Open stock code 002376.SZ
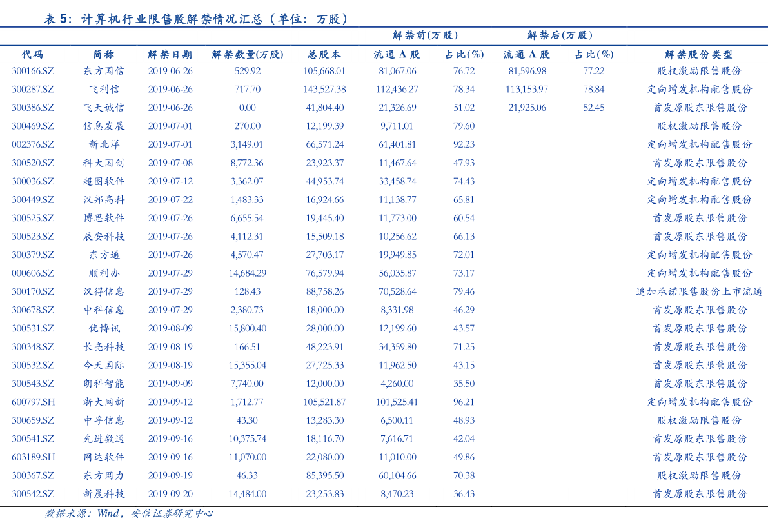 [x=33, y=144]
